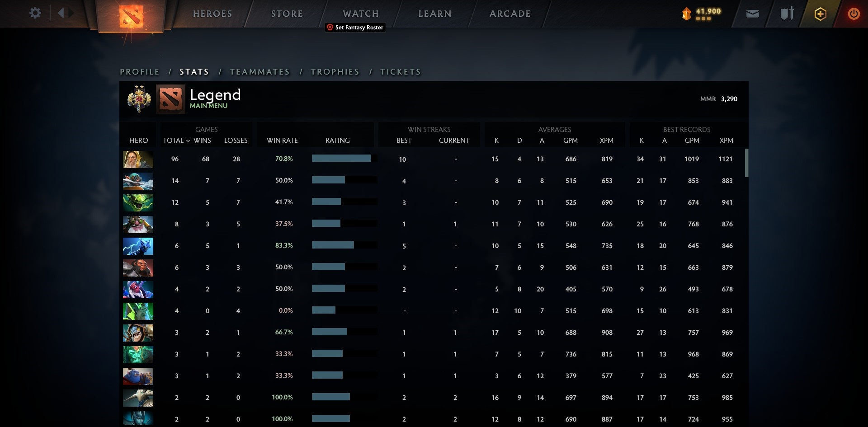Image resolution: width=868 pixels, height=427 pixels.
Task: Click the Set Fantasy Roster button
Action: coord(355,28)
